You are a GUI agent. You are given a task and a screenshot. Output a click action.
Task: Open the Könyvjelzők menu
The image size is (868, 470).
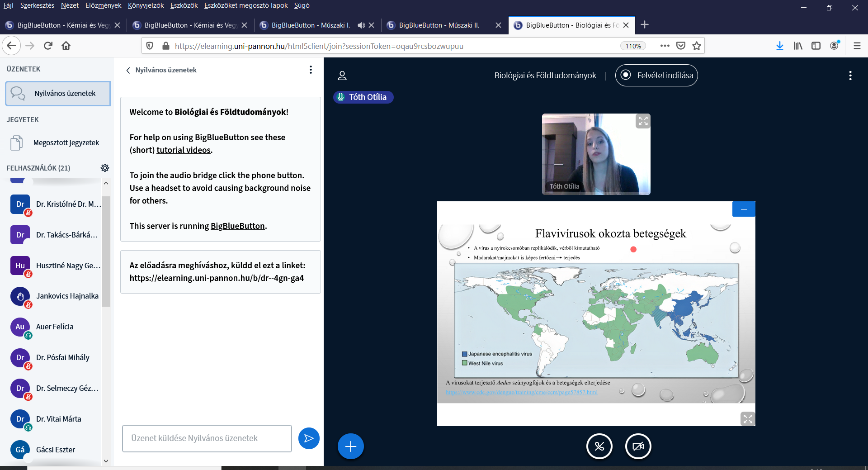click(146, 5)
